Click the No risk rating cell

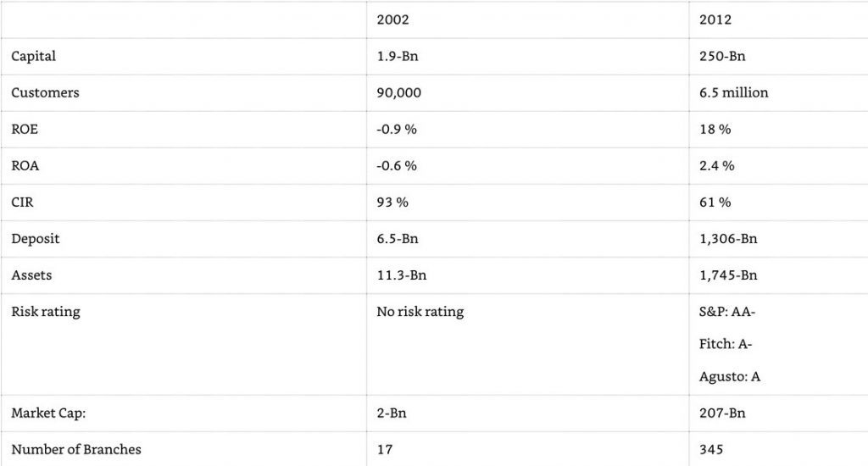pyautogui.click(x=420, y=312)
